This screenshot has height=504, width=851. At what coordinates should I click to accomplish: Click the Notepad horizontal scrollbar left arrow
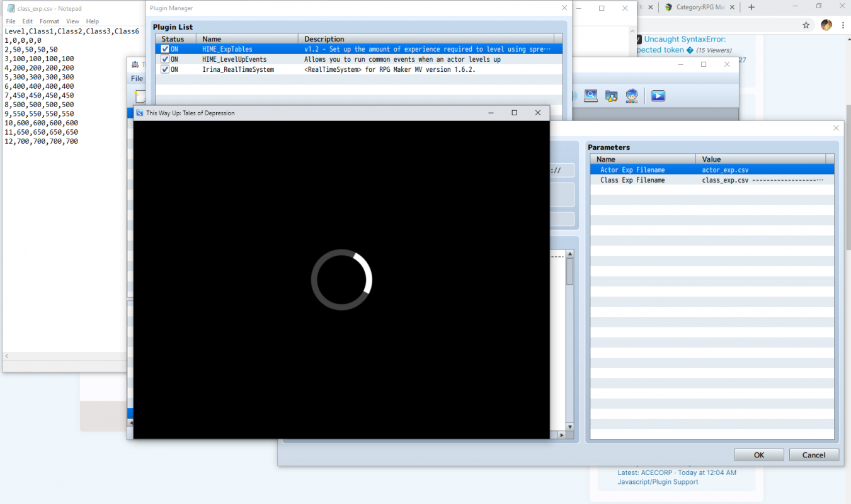click(8, 356)
